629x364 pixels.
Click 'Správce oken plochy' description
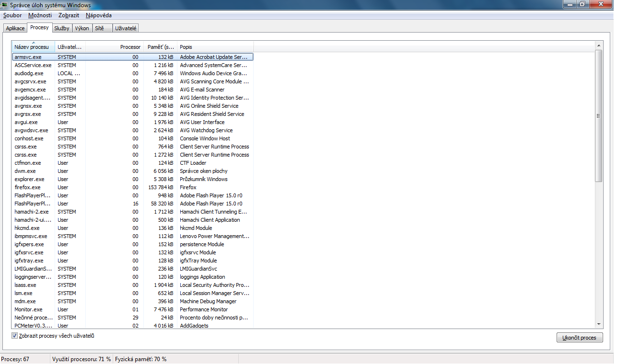204,171
